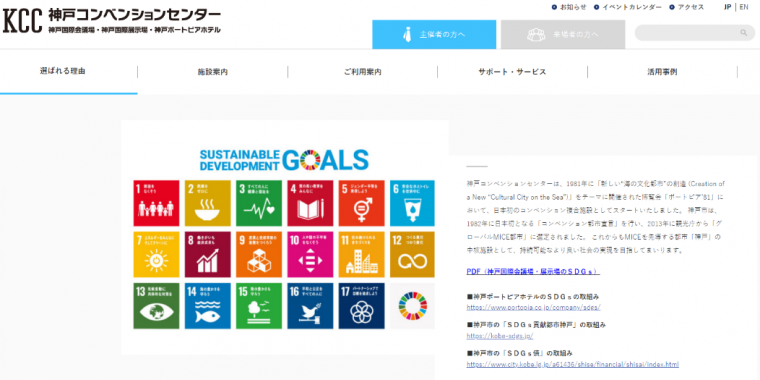Image resolution: width=760 pixels, height=380 pixels.
Task: Select SDG goal 13 eye globe tile
Action: point(156,306)
